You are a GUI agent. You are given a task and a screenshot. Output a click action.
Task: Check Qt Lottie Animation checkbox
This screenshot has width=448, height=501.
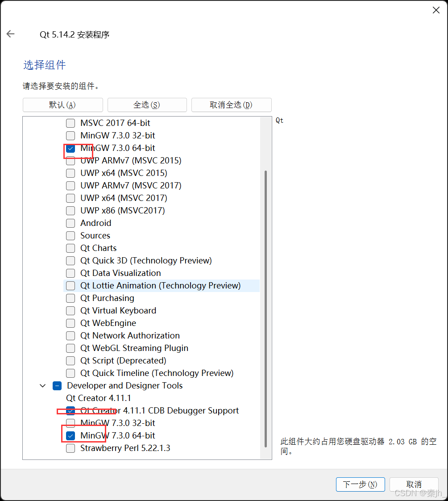click(x=70, y=286)
